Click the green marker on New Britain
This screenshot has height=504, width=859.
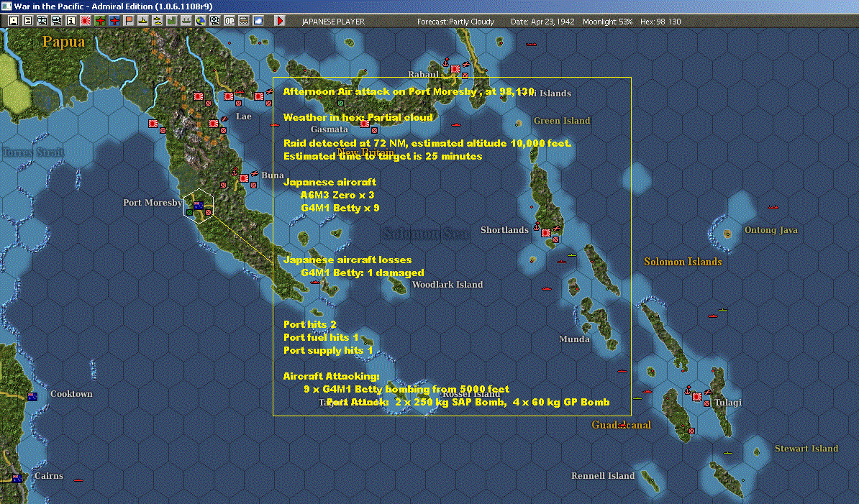click(341, 103)
